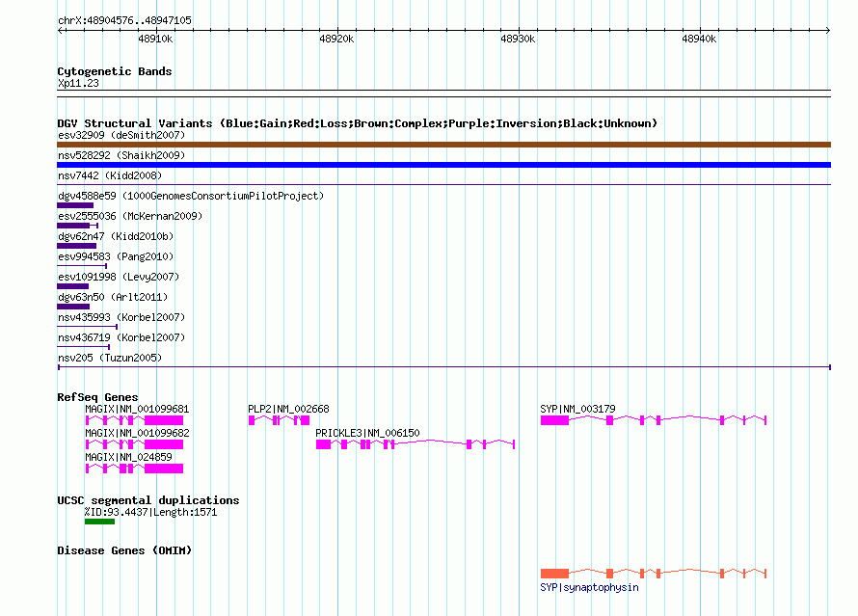Image resolution: width=858 pixels, height=616 pixels.
Task: Select the Disease Genes (OMIM) heading
Action: tap(124, 550)
